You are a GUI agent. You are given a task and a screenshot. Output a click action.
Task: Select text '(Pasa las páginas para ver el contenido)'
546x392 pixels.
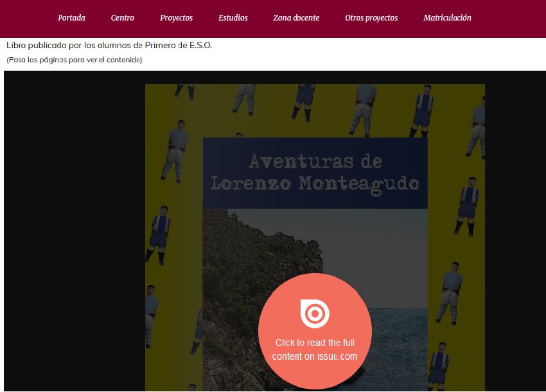tap(74, 60)
